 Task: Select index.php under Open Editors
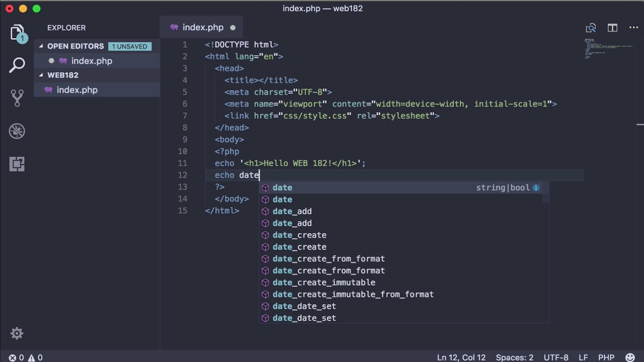click(97, 61)
